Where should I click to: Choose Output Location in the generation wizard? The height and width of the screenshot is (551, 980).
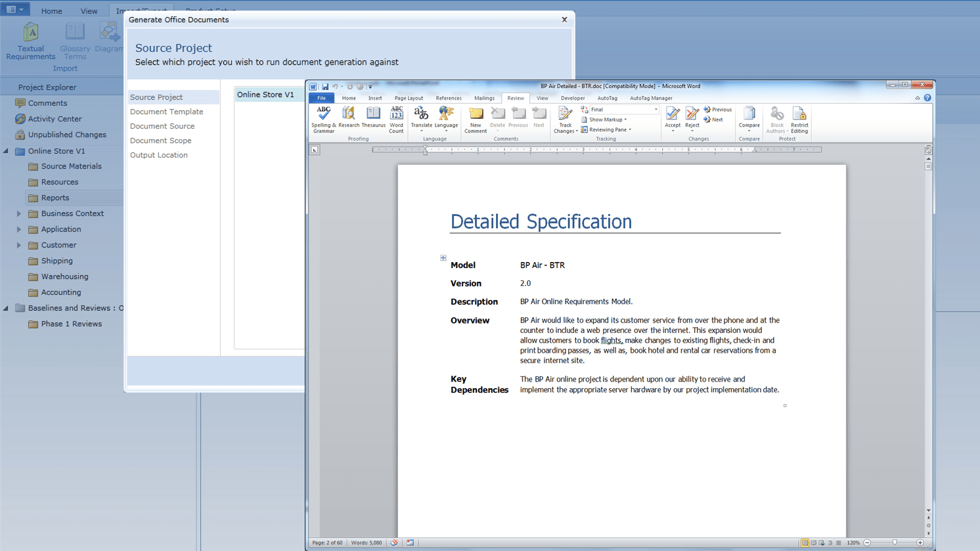click(158, 155)
